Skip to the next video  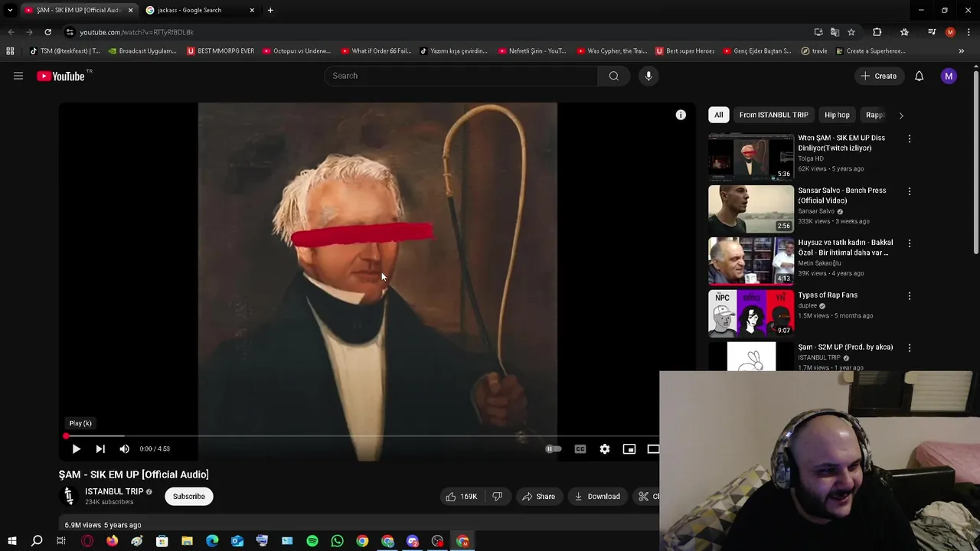pyautogui.click(x=100, y=448)
